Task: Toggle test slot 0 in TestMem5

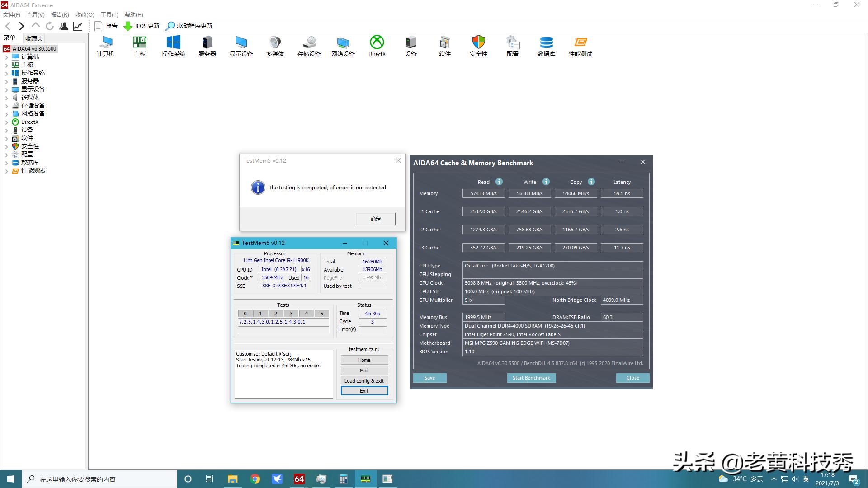Action: (245, 314)
